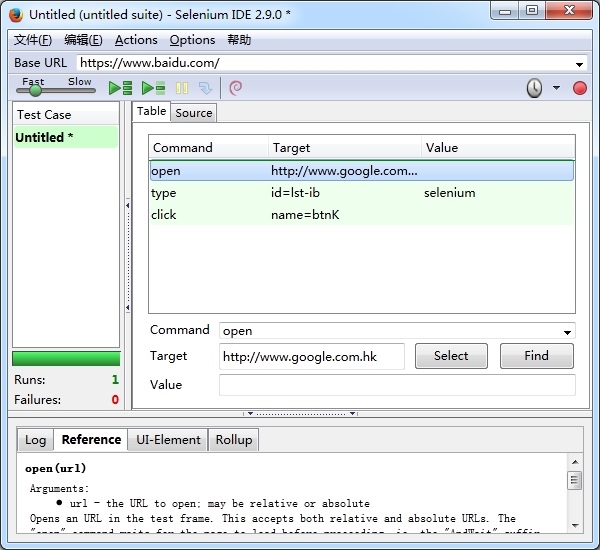Image resolution: width=600 pixels, height=550 pixels.
Task: Click the Test Case column header
Action: tap(66, 114)
